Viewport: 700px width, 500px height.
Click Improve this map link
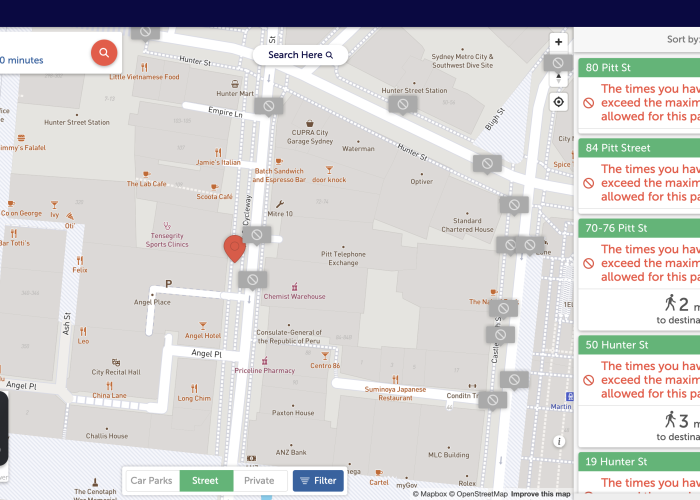[541, 494]
